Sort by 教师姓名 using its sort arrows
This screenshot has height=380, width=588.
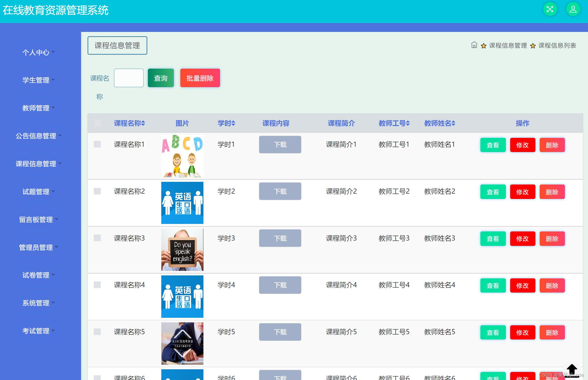tap(454, 123)
